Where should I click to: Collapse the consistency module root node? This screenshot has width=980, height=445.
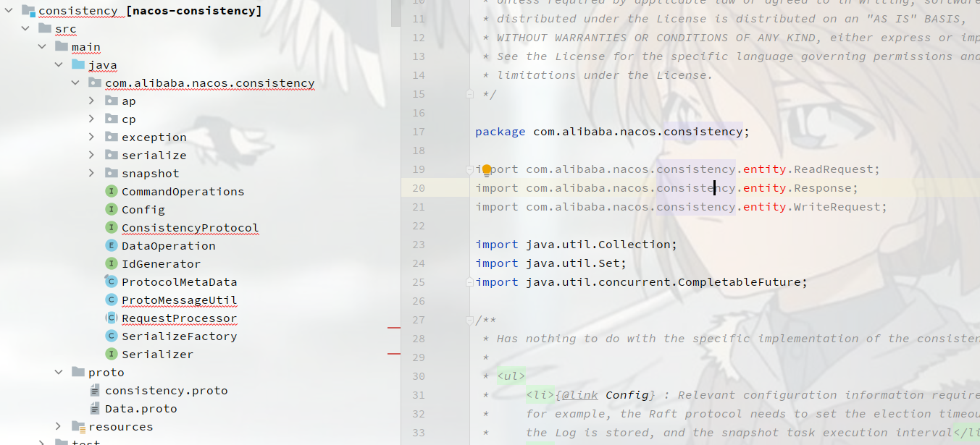9,11
